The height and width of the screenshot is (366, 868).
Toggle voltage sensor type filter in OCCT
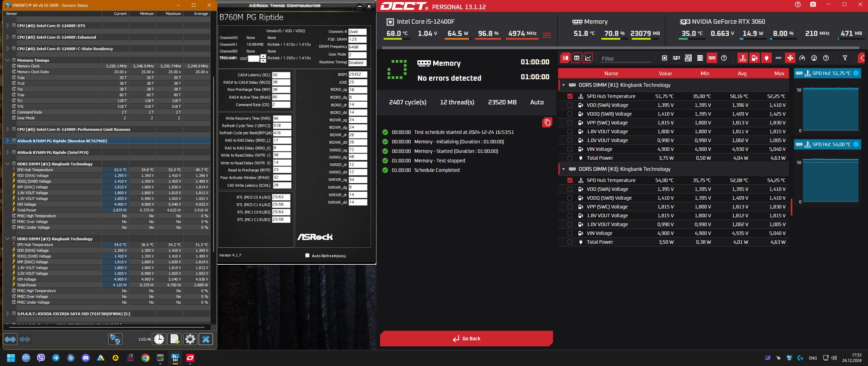click(x=755, y=58)
